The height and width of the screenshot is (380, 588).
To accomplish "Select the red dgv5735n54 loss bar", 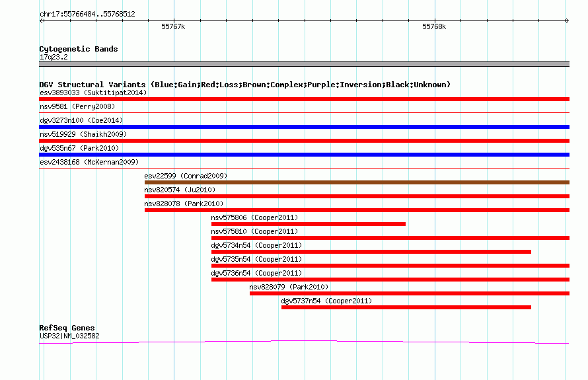I will point(390,266).
